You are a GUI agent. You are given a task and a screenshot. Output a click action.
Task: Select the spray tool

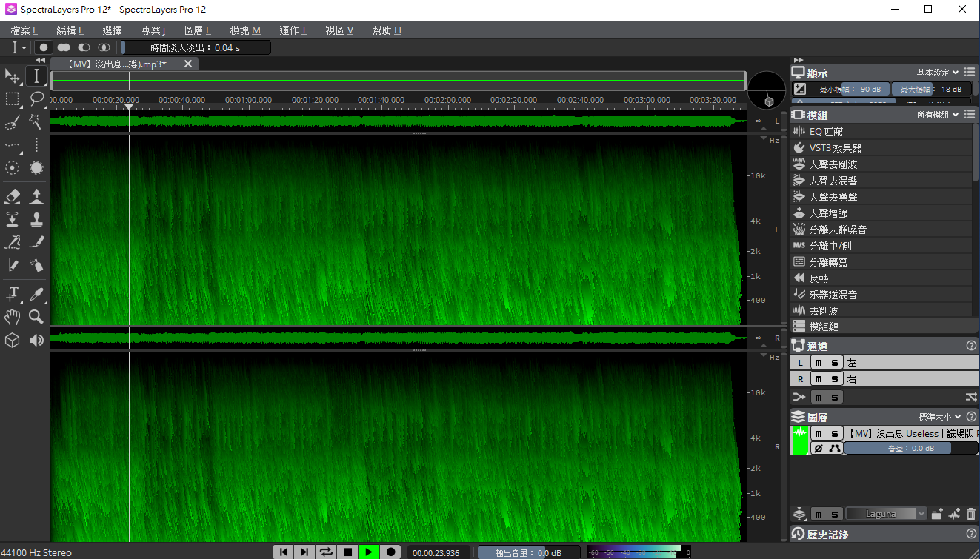36,264
